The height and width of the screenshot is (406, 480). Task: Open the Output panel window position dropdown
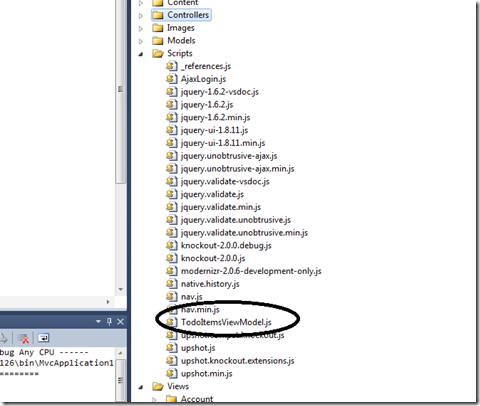pyautogui.click(x=98, y=322)
